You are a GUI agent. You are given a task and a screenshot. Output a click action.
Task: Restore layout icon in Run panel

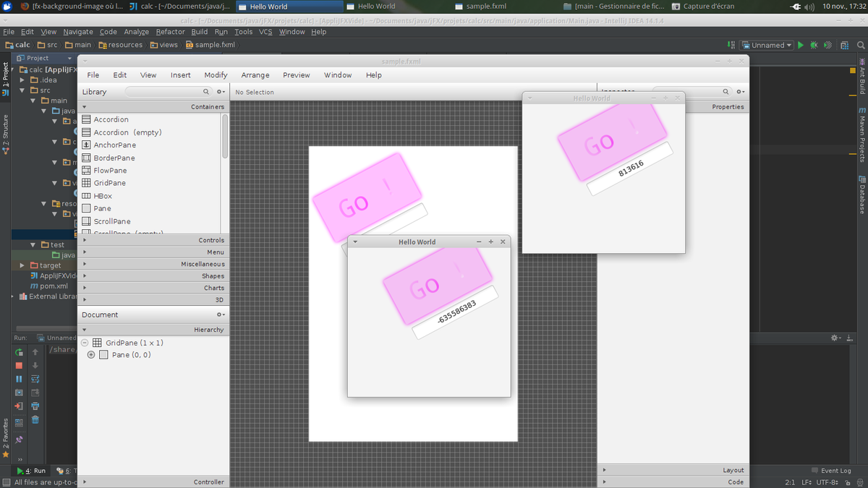pyautogui.click(x=20, y=421)
